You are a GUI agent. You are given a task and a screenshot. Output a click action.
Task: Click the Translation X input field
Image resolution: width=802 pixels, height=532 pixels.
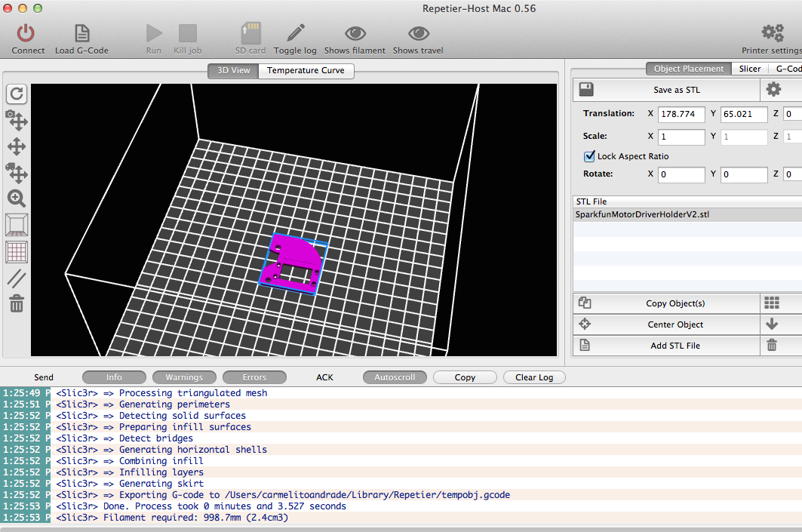point(681,114)
